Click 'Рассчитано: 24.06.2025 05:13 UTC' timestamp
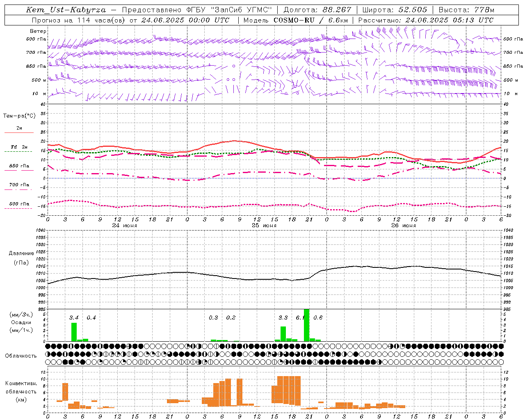Viewport: 525px width, 420px height. coord(426,20)
